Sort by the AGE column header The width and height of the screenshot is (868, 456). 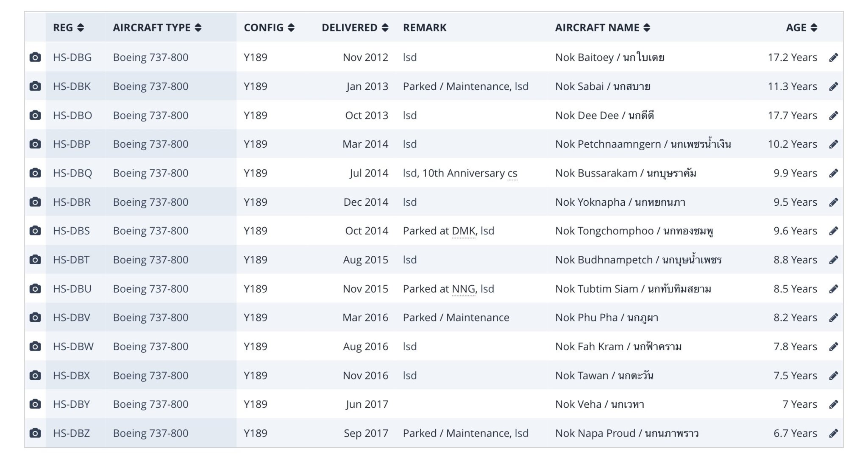(801, 28)
